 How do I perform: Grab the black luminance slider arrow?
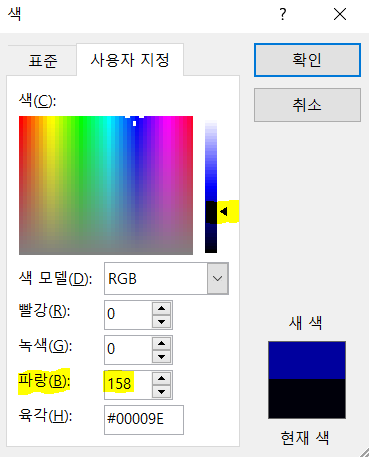click(x=224, y=211)
